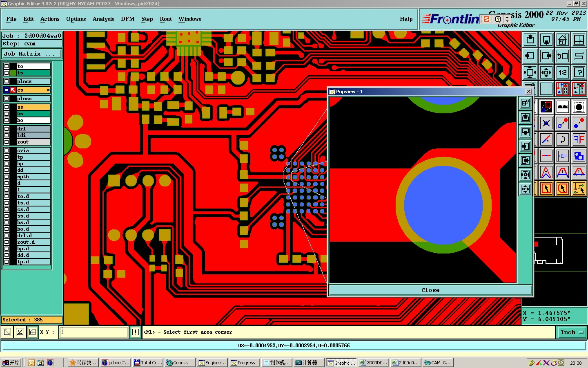Screen dimensions: 588x368
Task: Click the mirror feature F icon
Action: (579, 139)
